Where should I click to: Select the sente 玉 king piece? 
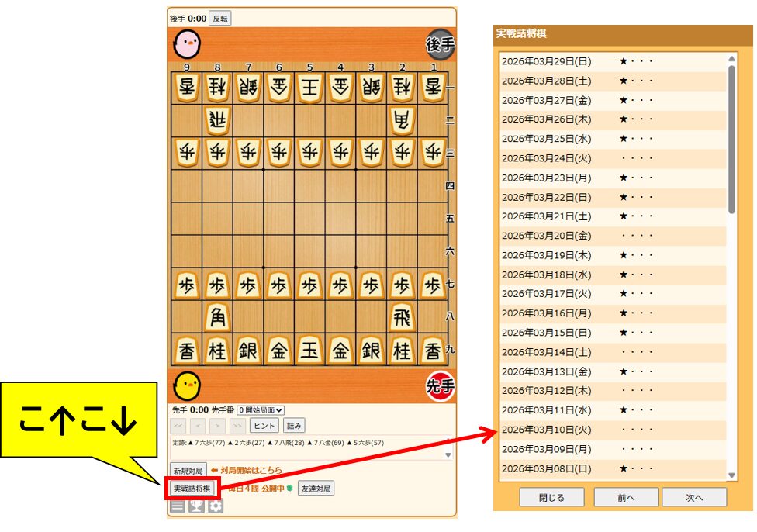tap(309, 350)
